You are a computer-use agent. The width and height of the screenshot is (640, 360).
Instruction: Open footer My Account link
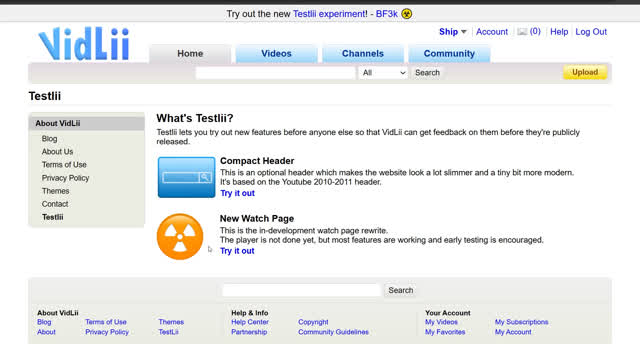pyautogui.click(x=513, y=332)
